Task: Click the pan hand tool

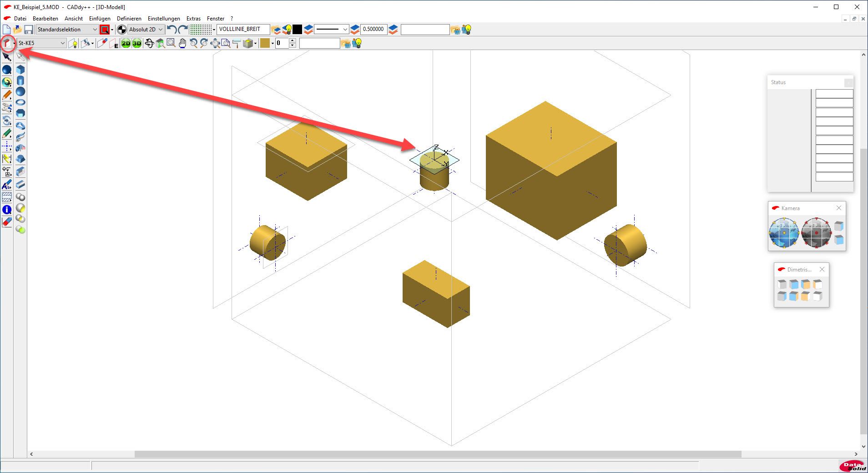Action: coord(182,43)
